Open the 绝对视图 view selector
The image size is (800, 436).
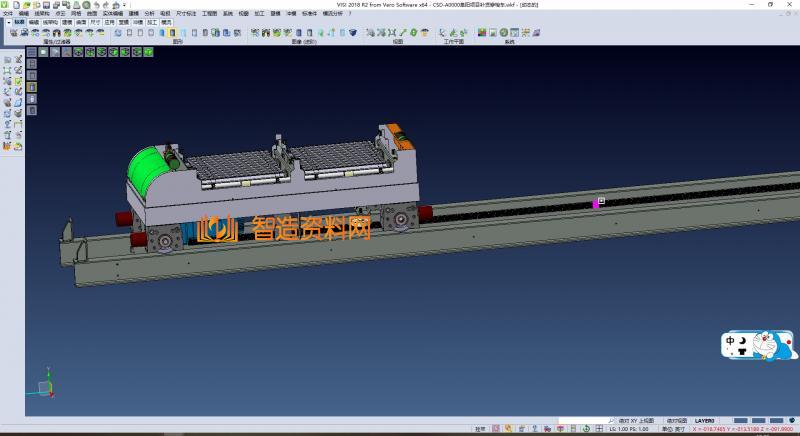click(678, 421)
